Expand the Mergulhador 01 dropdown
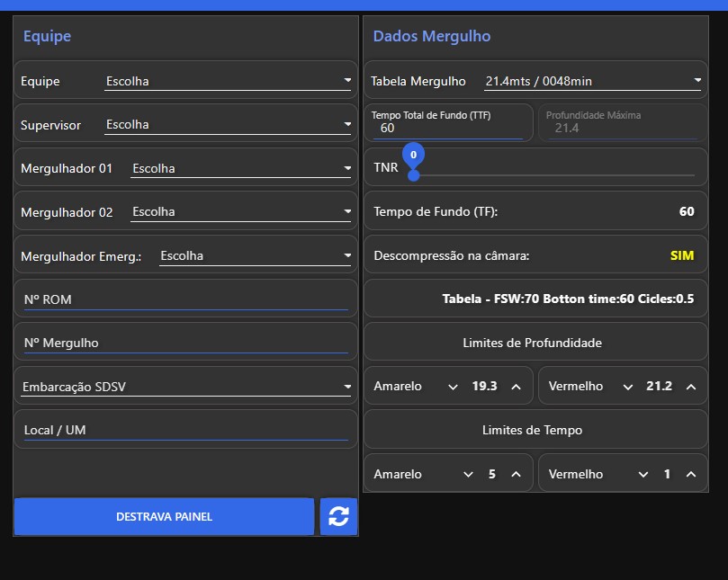The width and height of the screenshot is (728, 580). click(x=240, y=169)
